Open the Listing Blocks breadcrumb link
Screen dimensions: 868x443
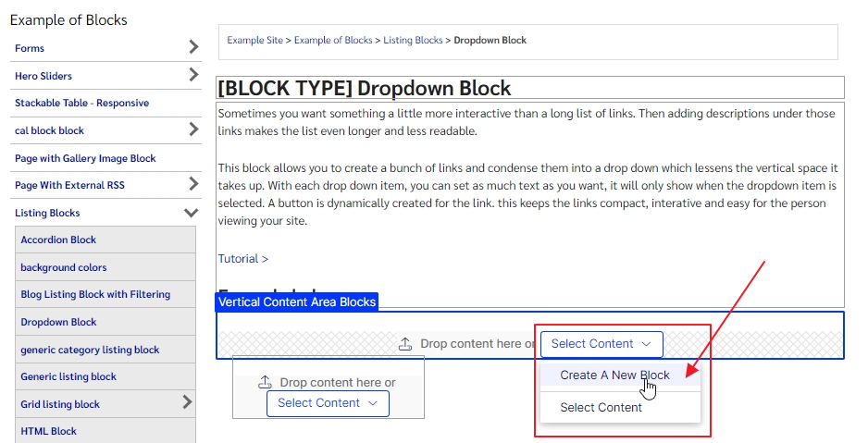coord(413,41)
